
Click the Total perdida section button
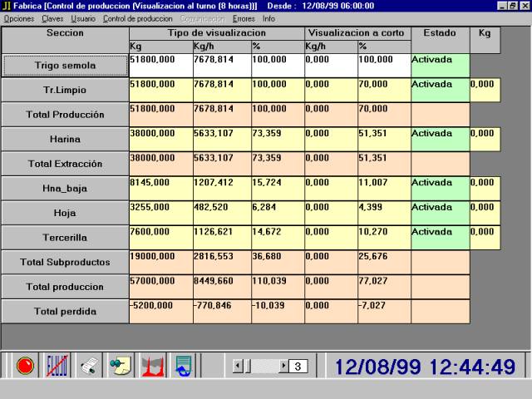click(x=65, y=312)
